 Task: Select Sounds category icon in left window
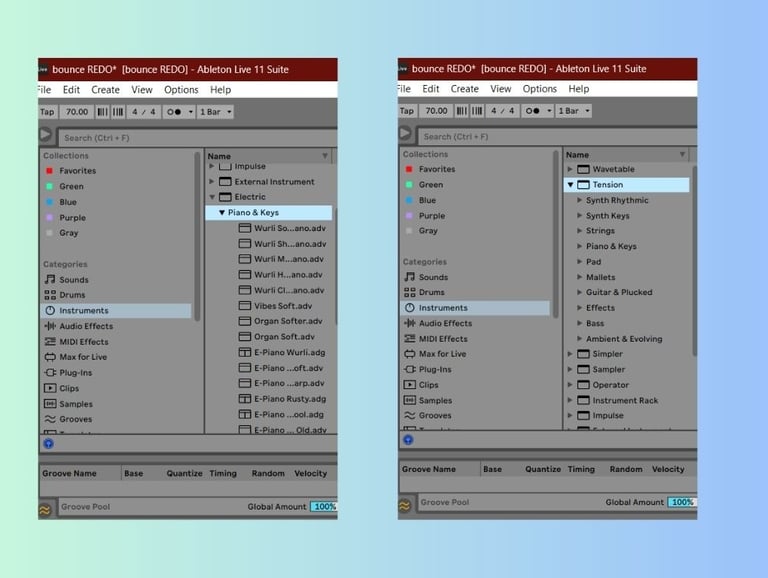click(50, 279)
